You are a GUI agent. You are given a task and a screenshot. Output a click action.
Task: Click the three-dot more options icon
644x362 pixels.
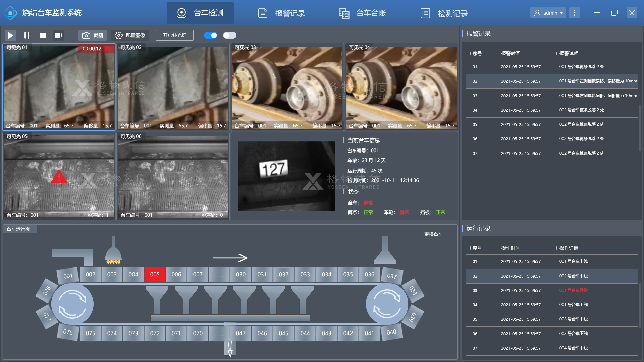[575, 13]
